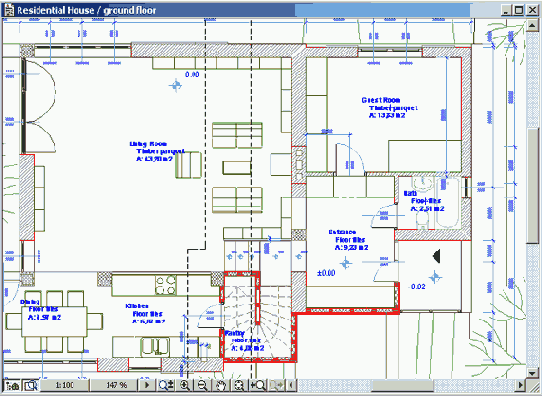The width and height of the screenshot is (542, 396).
Task: Click the horizontal scrollbar right arrow
Action: click(521, 385)
